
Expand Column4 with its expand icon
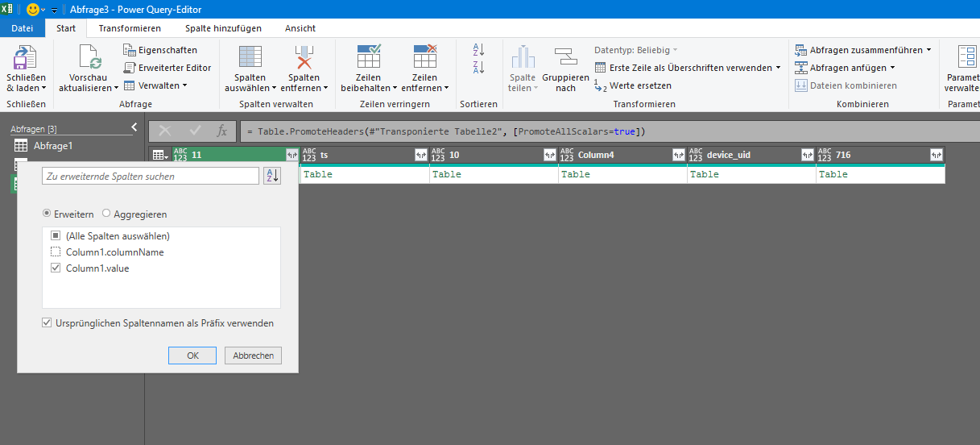coord(679,155)
